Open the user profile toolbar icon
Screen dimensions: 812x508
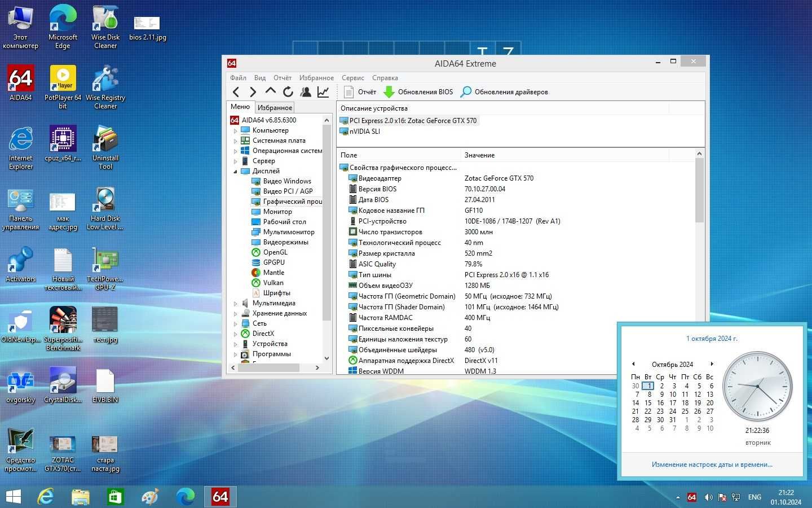click(x=306, y=91)
